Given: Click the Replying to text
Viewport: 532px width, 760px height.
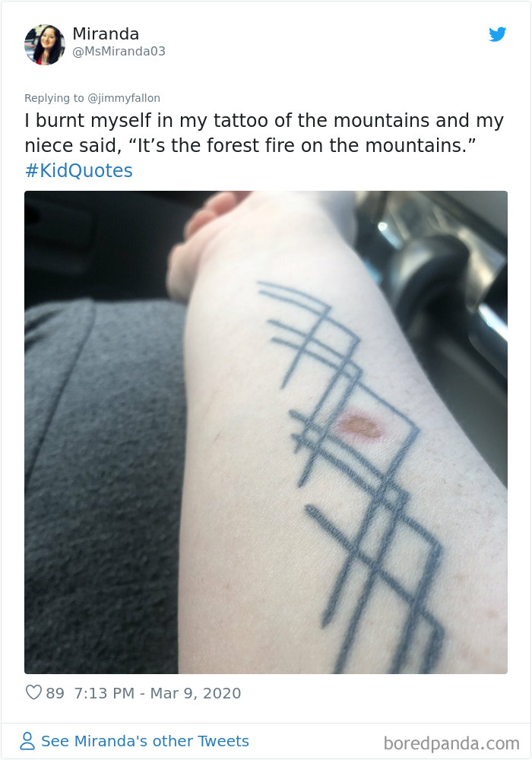Looking at the screenshot, I should click(54, 98).
